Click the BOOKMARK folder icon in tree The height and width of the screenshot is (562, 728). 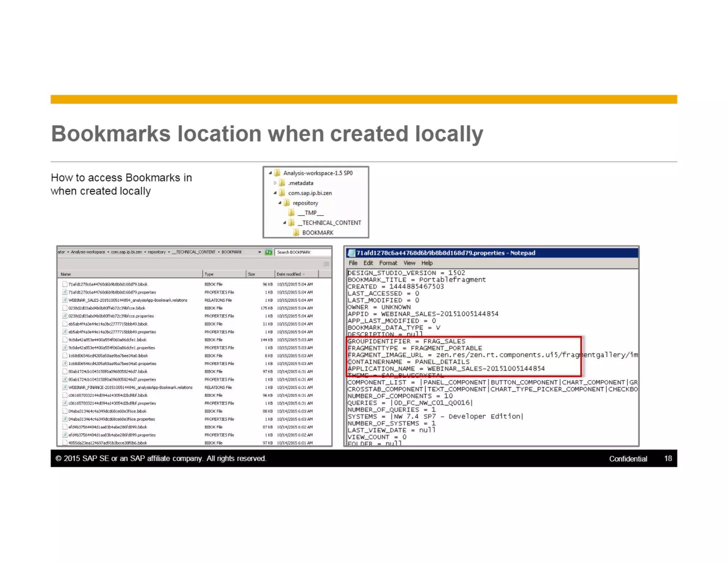pos(296,233)
